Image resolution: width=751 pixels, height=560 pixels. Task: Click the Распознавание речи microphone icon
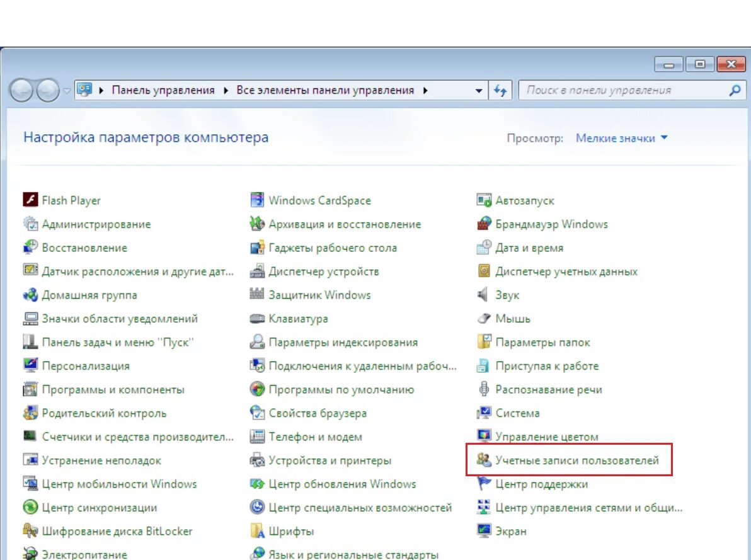(484, 389)
